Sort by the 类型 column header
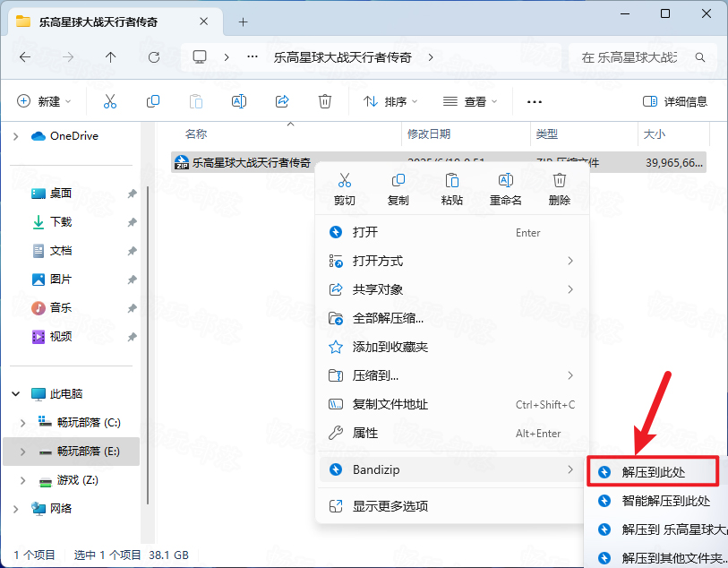 [546, 134]
